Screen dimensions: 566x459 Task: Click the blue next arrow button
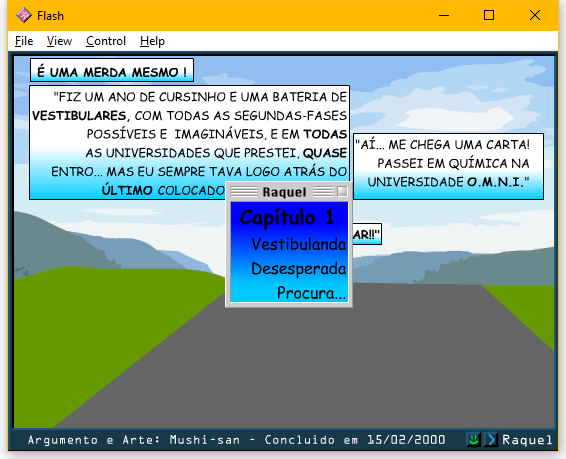tap(490, 440)
